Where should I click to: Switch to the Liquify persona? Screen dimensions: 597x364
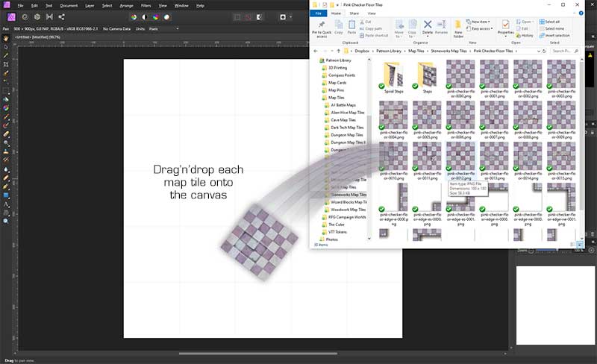pyautogui.click(x=25, y=16)
